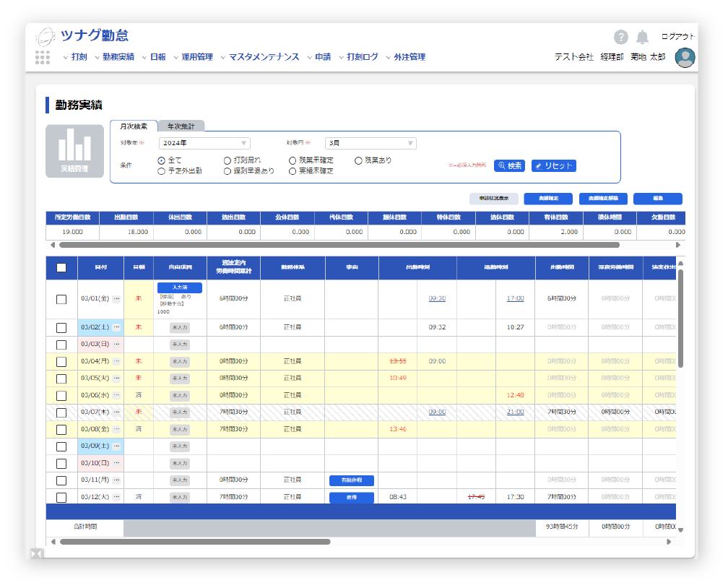This screenshot has height=588, width=728.
Task: Click the 実績管理 bar chart icon
Action: pyautogui.click(x=74, y=150)
